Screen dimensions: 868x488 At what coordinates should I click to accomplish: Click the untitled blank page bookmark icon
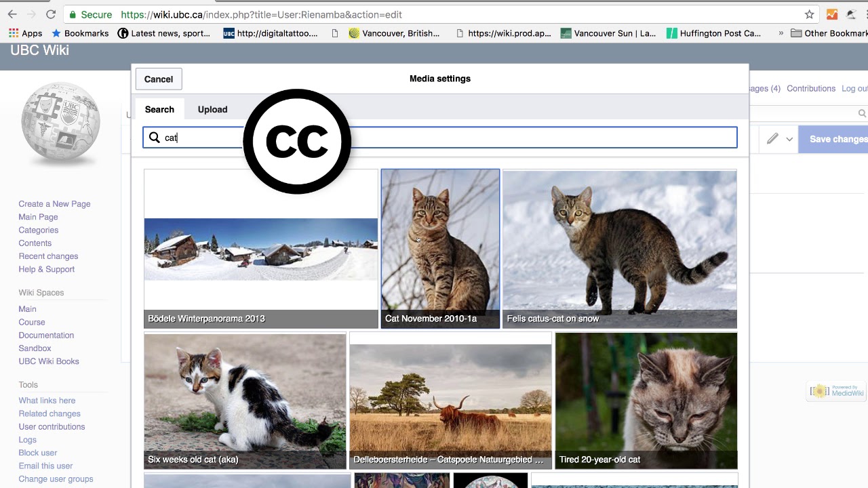tap(335, 33)
